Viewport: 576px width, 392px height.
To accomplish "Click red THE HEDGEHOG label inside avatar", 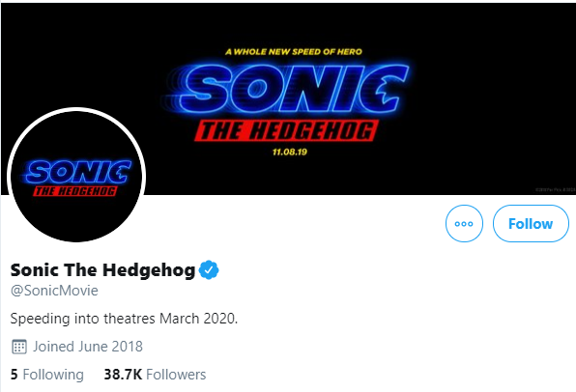I will 75,191.
